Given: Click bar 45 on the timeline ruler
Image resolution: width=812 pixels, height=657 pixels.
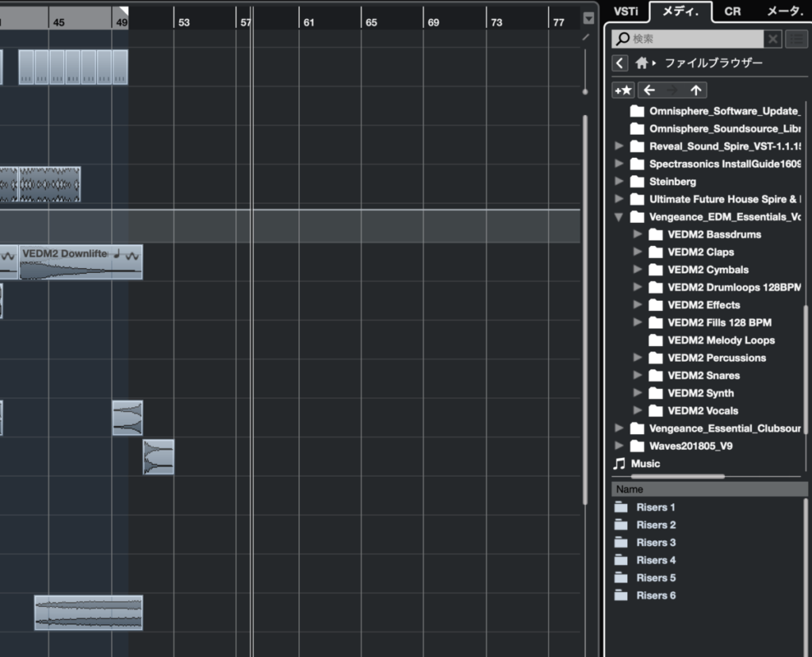Looking at the screenshot, I should [59, 22].
